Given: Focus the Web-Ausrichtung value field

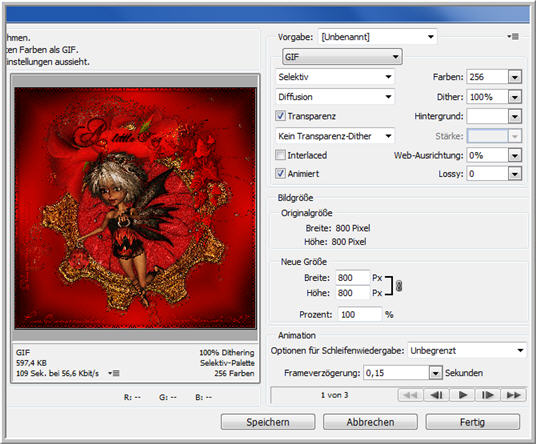Looking at the screenshot, I should click(x=487, y=156).
